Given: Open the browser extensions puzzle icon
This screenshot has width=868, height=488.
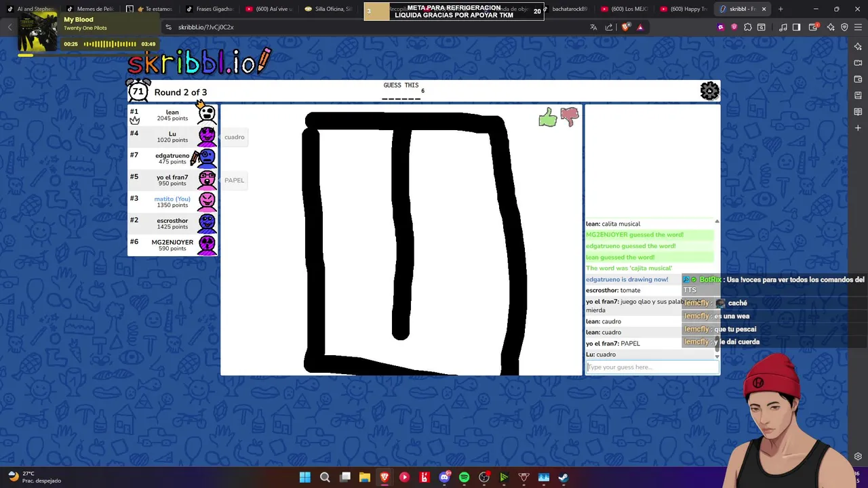Looking at the screenshot, I should (748, 27).
